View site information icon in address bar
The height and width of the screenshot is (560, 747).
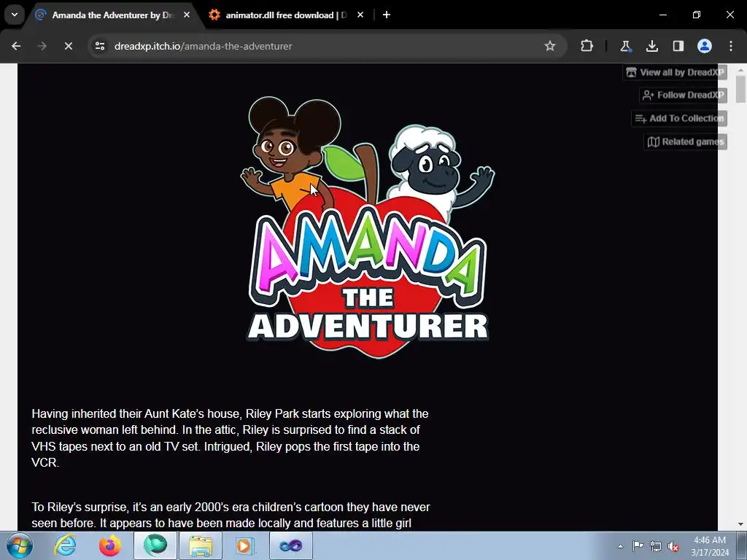click(x=99, y=46)
